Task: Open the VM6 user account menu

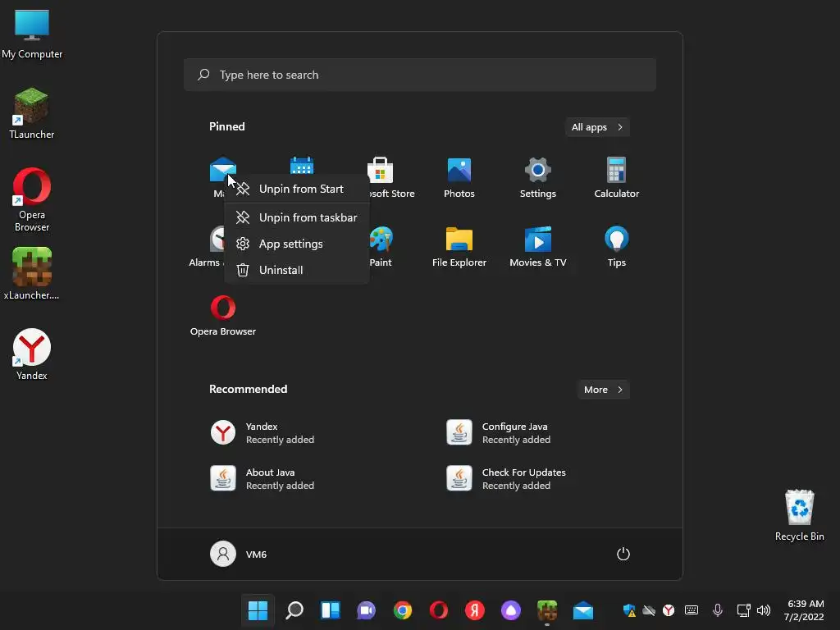Action: coord(239,554)
